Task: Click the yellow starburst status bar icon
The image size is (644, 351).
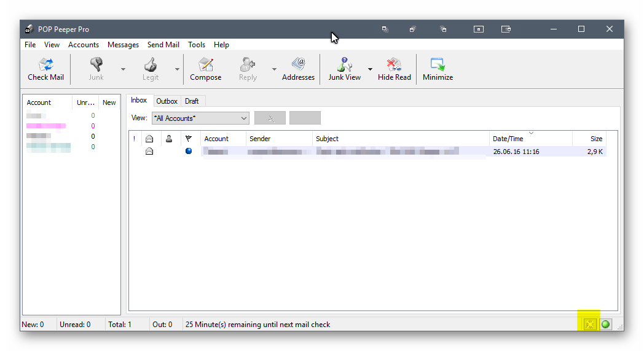Action: point(589,325)
